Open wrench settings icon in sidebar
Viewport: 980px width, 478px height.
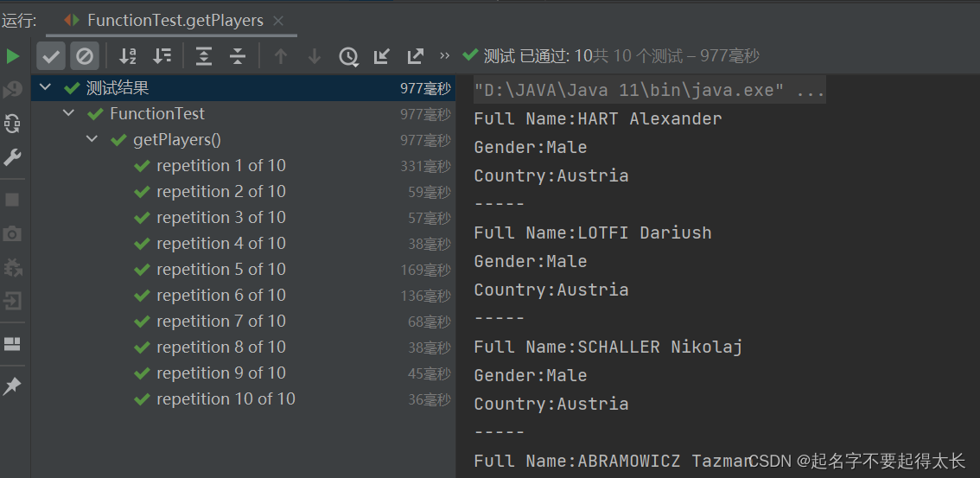[x=12, y=157]
